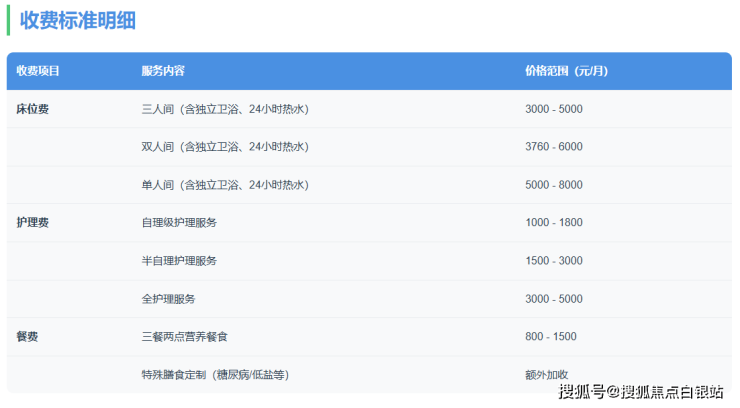Select the 5000 - 8000 price cell
This screenshot has width=740, height=408.
(553, 185)
